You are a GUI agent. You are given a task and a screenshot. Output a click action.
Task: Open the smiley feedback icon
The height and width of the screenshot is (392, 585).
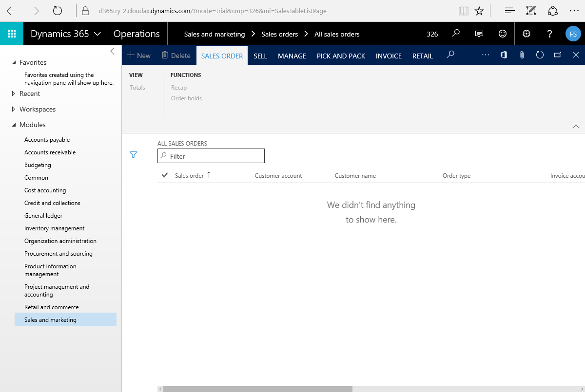[503, 34]
